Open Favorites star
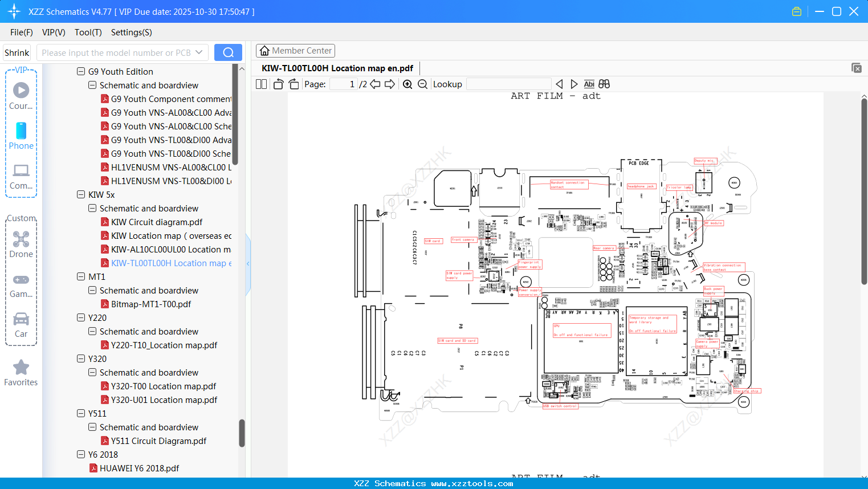 click(x=21, y=373)
